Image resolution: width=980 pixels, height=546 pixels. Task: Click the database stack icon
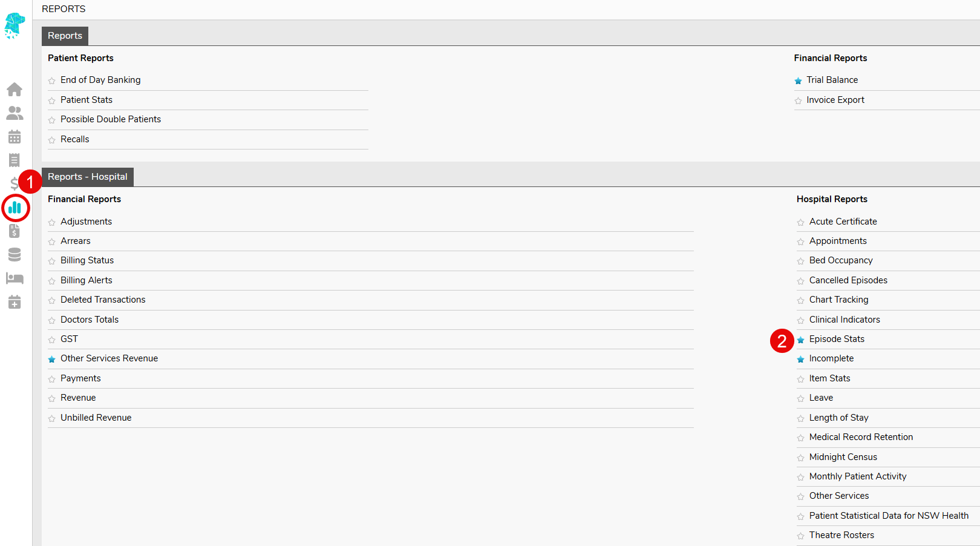click(x=15, y=255)
